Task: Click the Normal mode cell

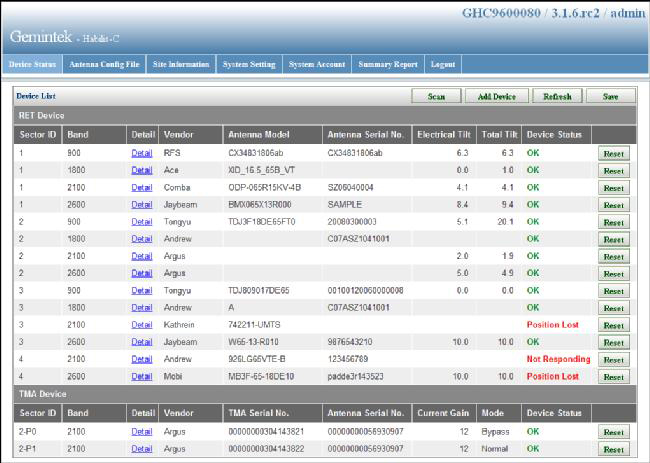Action: coord(495,449)
